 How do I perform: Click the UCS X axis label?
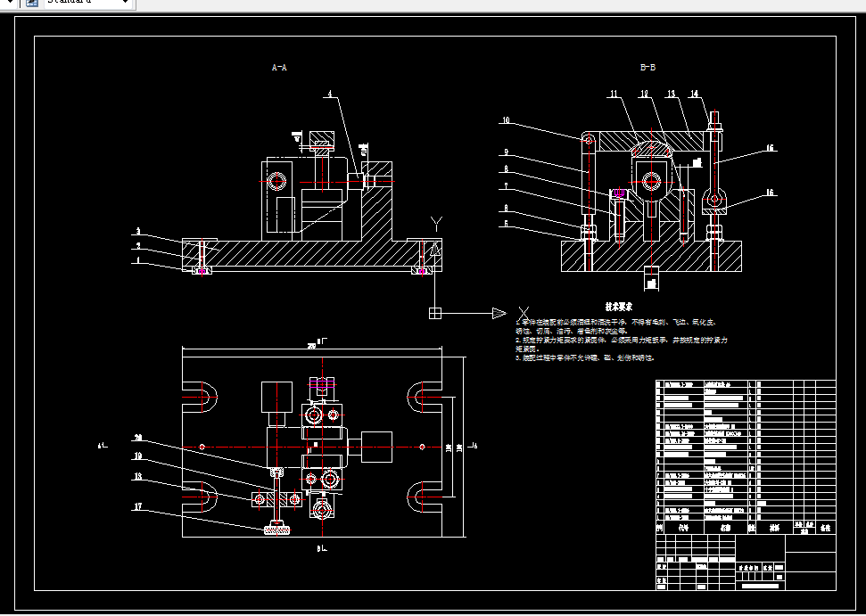pos(524,314)
